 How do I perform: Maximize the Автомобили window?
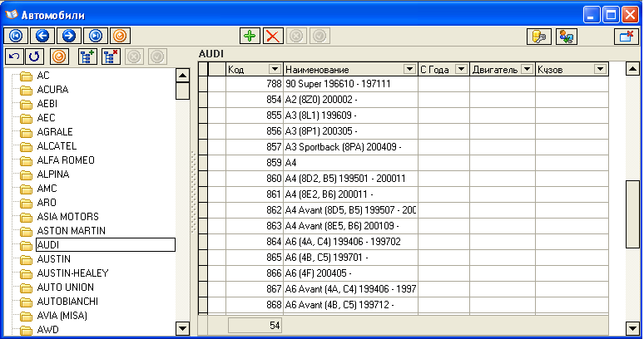(611, 15)
